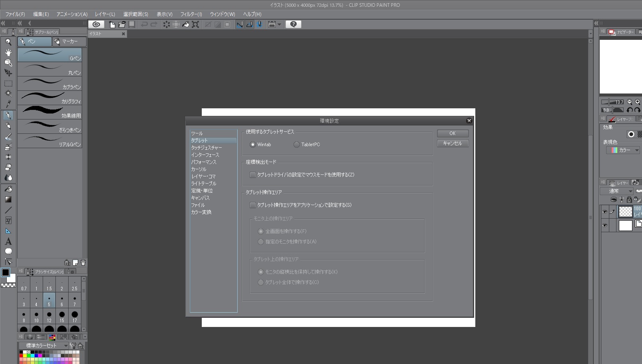
Task: Click the CLIP STUDIO spiral icon
Action: [96, 24]
